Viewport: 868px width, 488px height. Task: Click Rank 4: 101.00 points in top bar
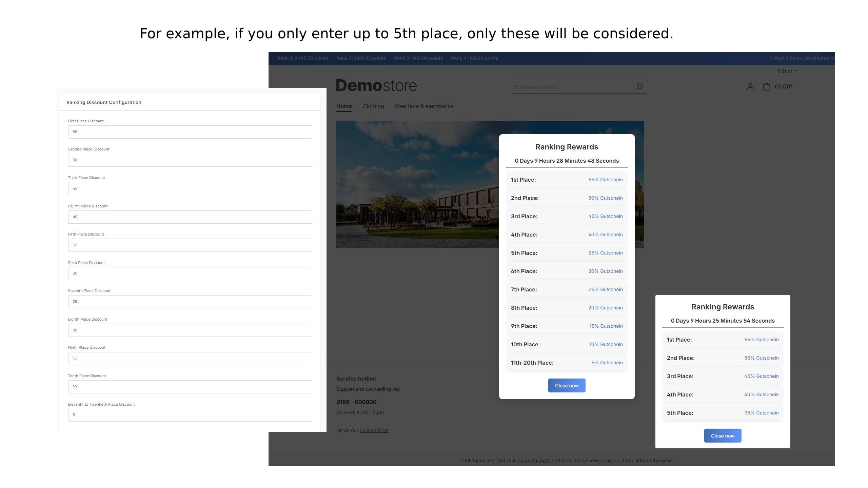475,58
